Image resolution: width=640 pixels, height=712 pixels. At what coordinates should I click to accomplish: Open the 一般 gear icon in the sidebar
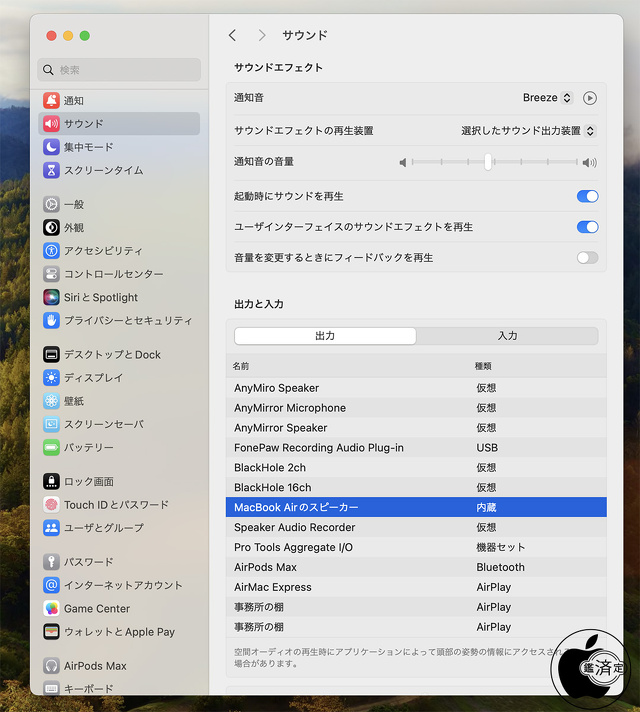coord(51,204)
